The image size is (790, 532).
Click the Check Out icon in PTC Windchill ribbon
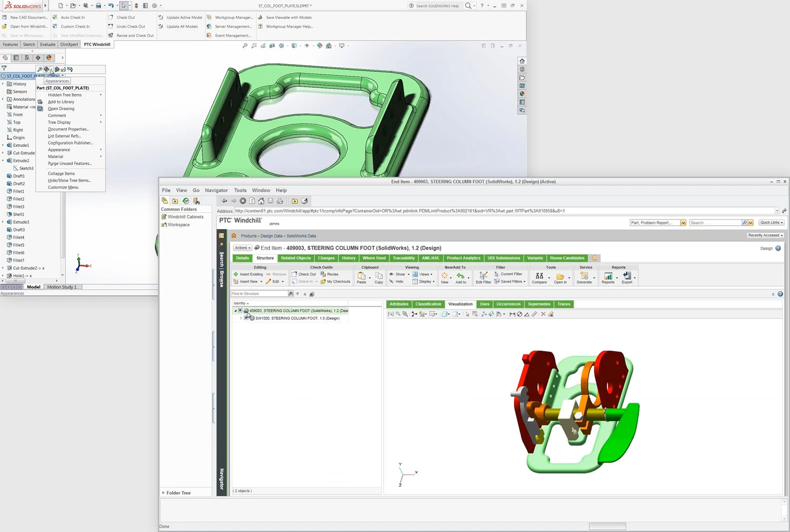click(111, 17)
